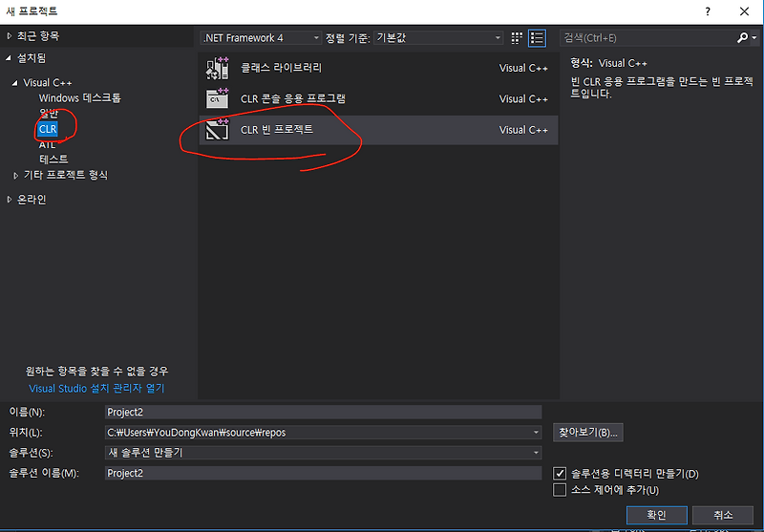Close the new project dialog
Screen dimensions: 764x532
click(744, 11)
